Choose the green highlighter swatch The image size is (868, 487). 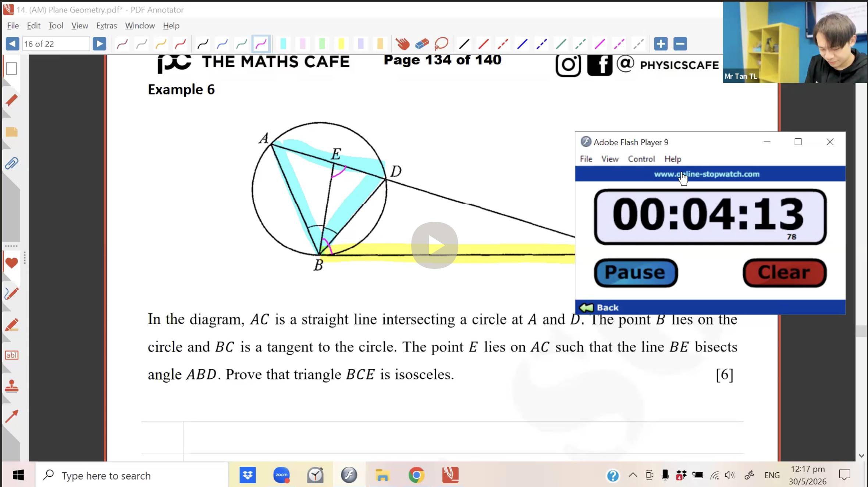(322, 44)
